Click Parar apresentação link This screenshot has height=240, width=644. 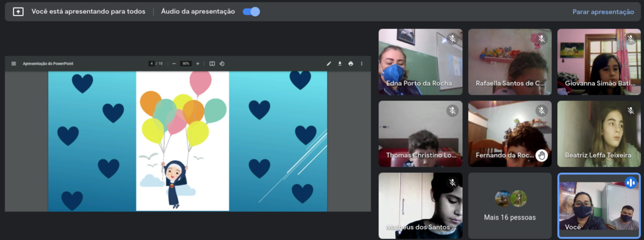[603, 12]
